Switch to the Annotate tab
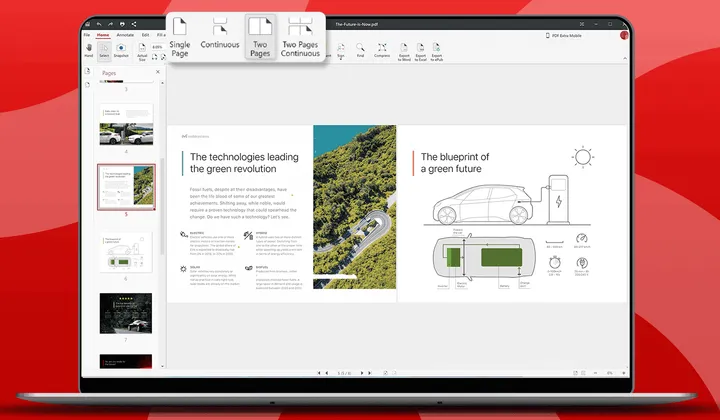 125,35
